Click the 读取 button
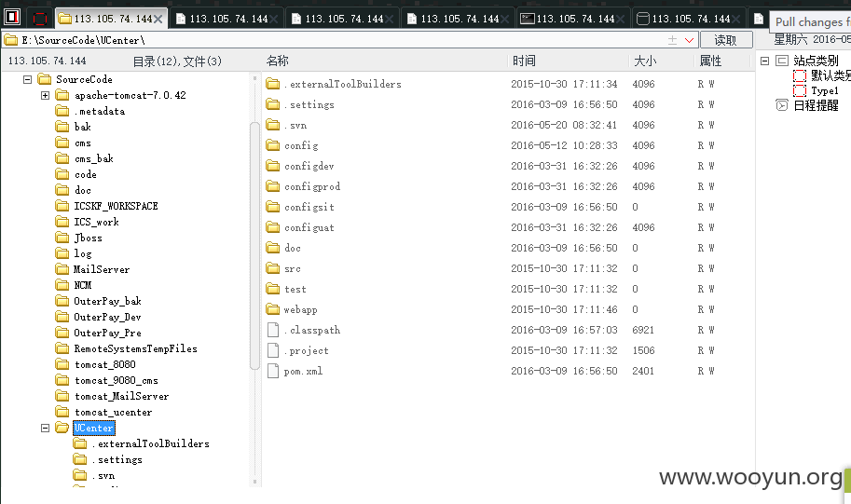The image size is (851, 504). pos(725,40)
